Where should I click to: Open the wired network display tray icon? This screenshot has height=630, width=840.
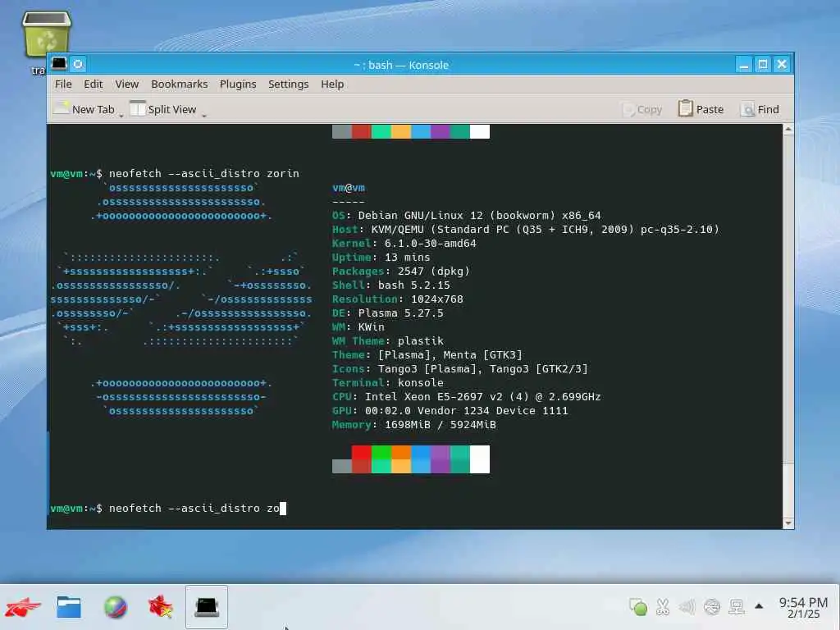(x=737, y=607)
